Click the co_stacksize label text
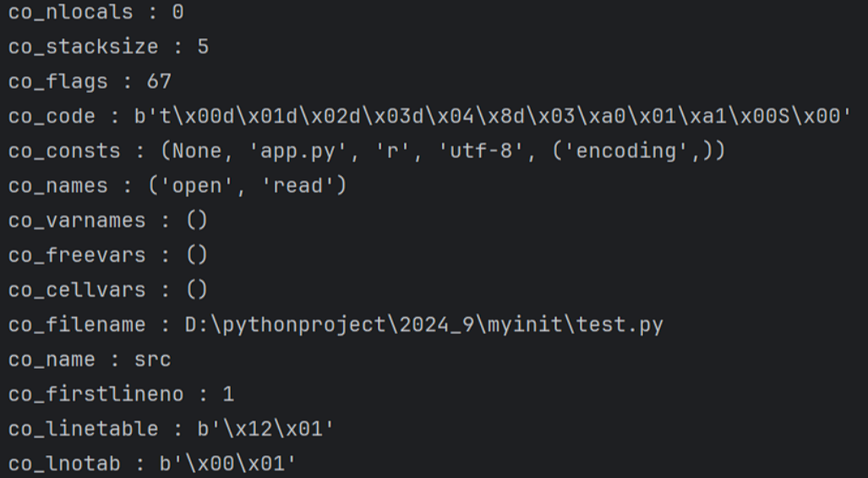This screenshot has height=478, width=868. [83, 47]
